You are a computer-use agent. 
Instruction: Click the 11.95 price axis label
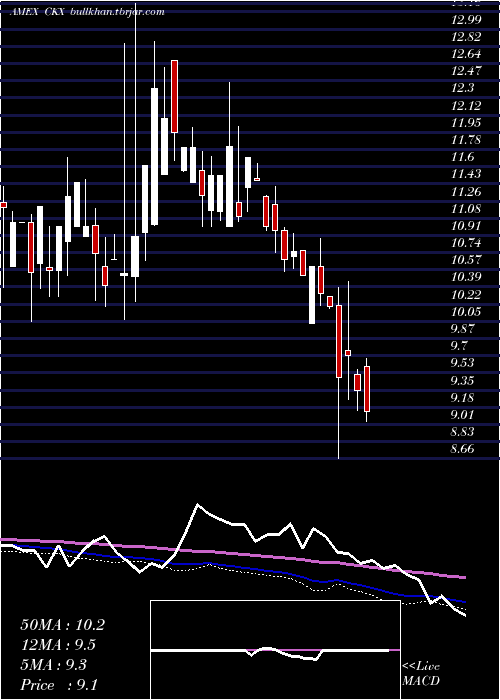466,123
